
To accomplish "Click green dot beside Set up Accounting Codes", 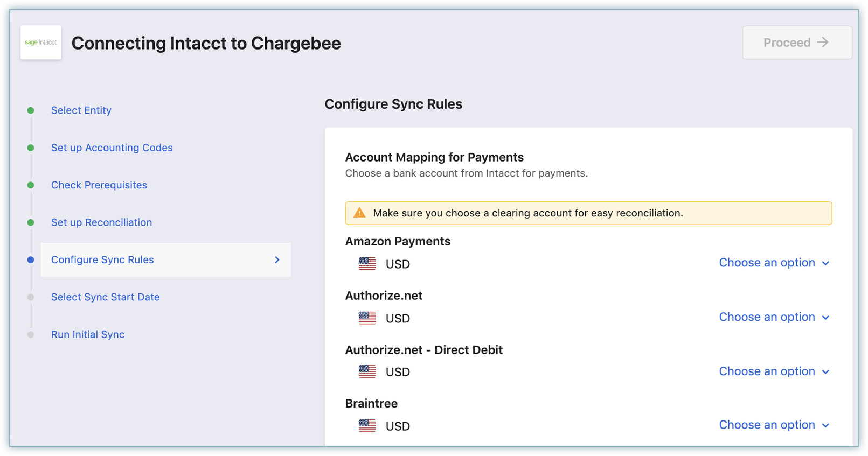I will click(31, 148).
